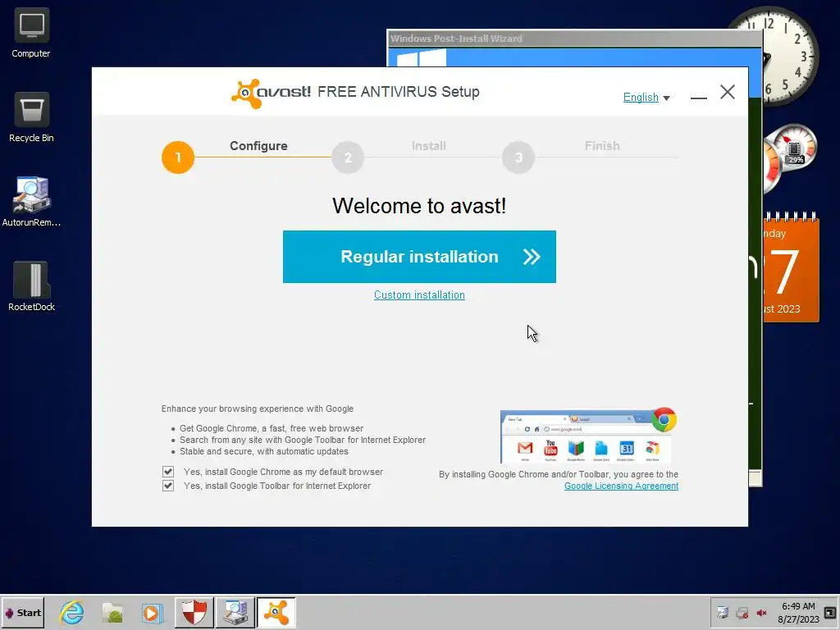Click the step 2 Install circle
840x630 pixels.
click(x=348, y=157)
